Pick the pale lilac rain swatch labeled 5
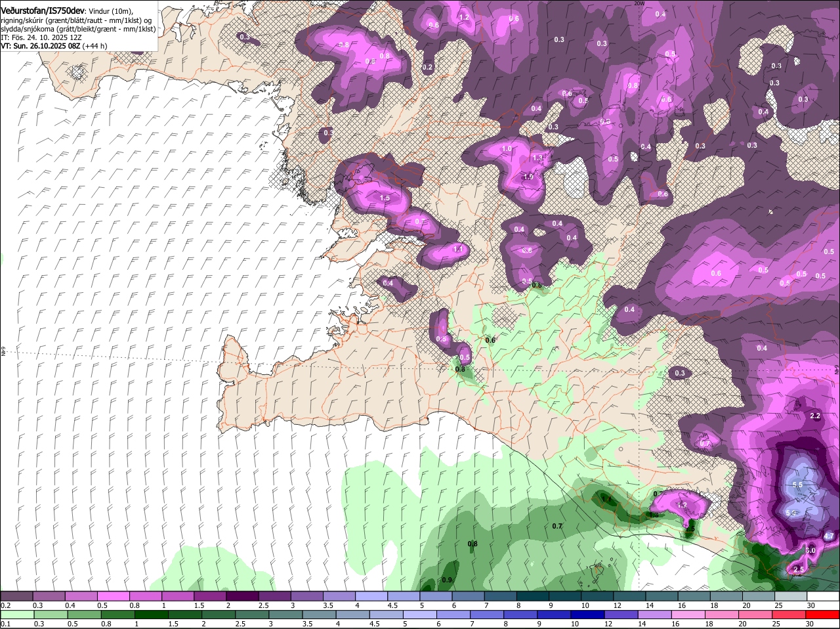This screenshot has height=629, width=840. pos(419,615)
